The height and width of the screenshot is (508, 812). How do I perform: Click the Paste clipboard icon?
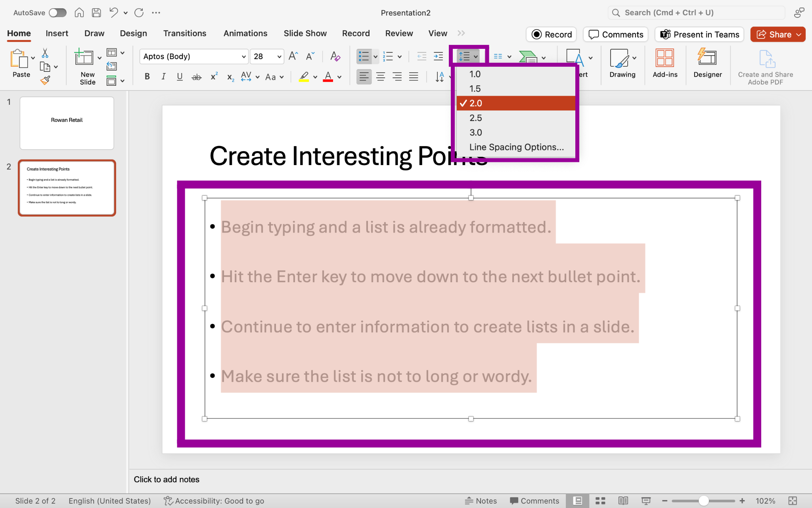(x=19, y=59)
